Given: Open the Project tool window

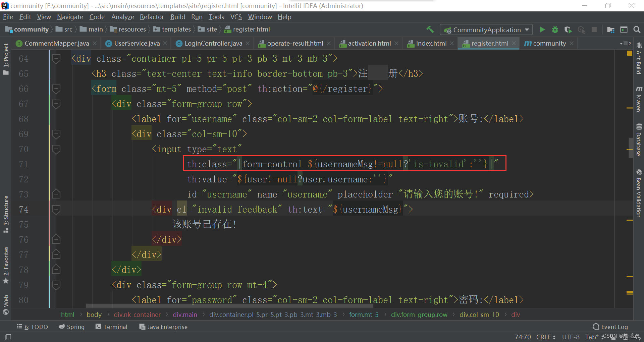Looking at the screenshot, I should click(6, 59).
